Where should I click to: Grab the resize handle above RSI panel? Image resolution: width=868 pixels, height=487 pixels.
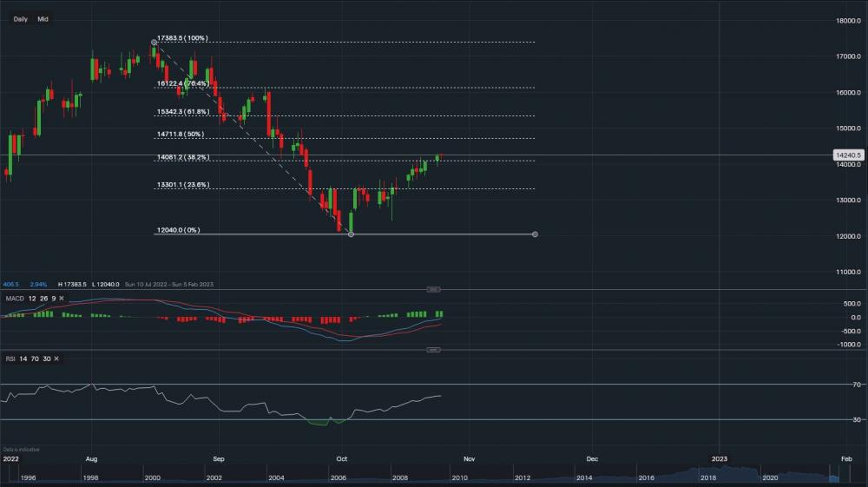[x=434, y=350]
